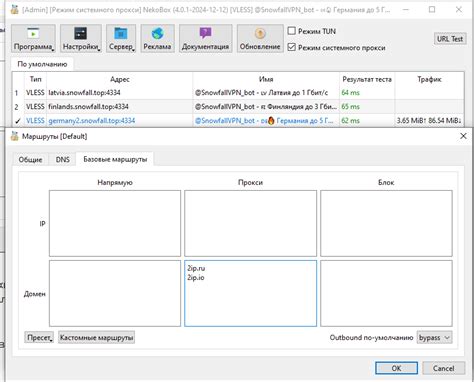
Task: Click the Прокси Домен text box
Action: [x=250, y=293]
